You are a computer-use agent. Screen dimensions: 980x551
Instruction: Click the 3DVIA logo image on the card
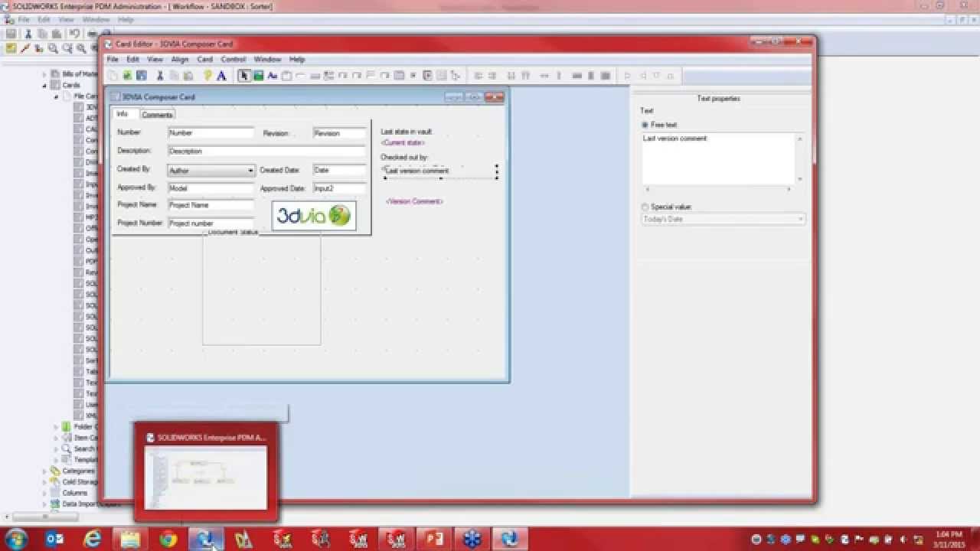tap(314, 216)
